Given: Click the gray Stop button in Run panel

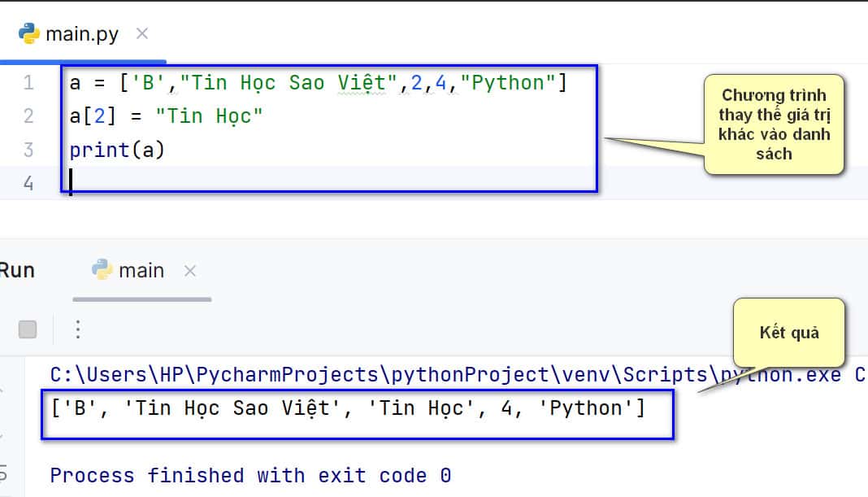Looking at the screenshot, I should coord(28,329).
